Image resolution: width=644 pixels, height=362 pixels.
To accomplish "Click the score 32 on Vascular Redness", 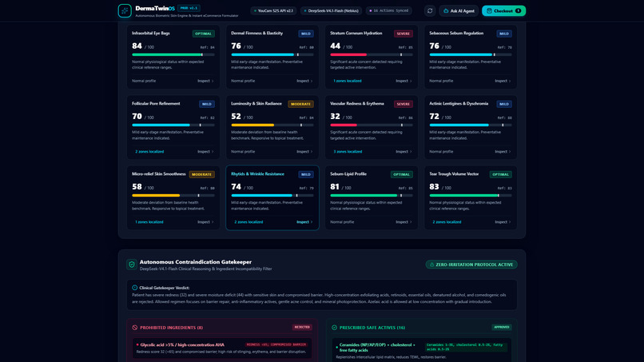I will [x=335, y=117].
